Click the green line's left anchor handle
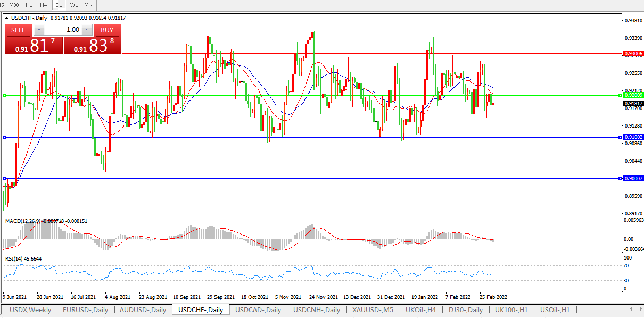Screen dimensions: 644x318 click(x=4, y=95)
